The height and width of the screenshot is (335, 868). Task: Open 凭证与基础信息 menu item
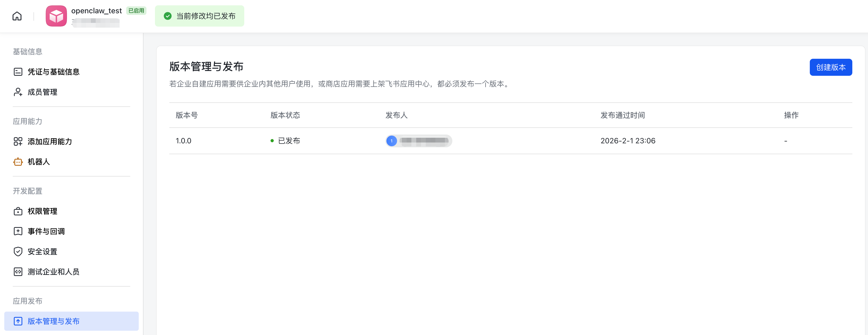[53, 72]
